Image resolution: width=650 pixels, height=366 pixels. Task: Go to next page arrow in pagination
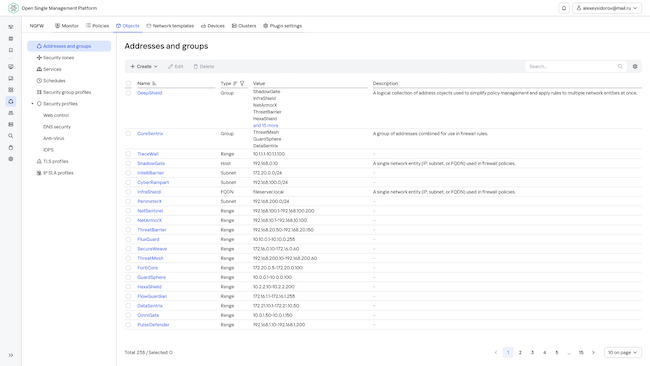(593, 352)
